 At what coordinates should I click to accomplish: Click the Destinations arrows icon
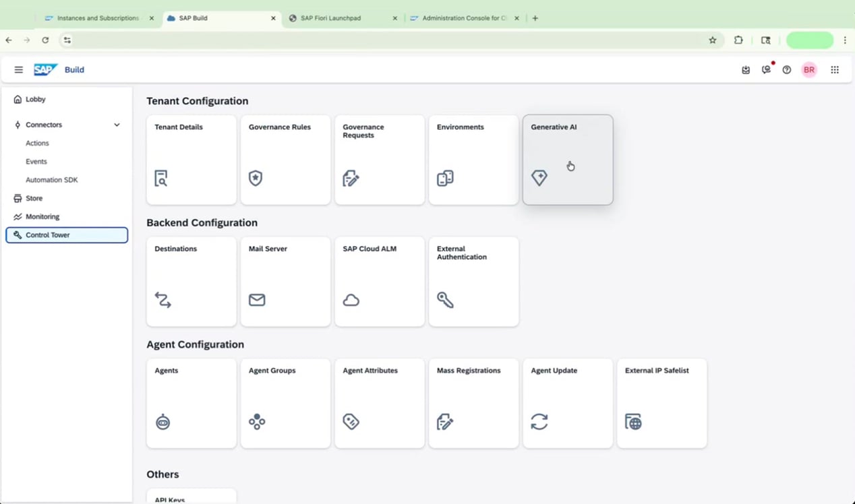(163, 300)
